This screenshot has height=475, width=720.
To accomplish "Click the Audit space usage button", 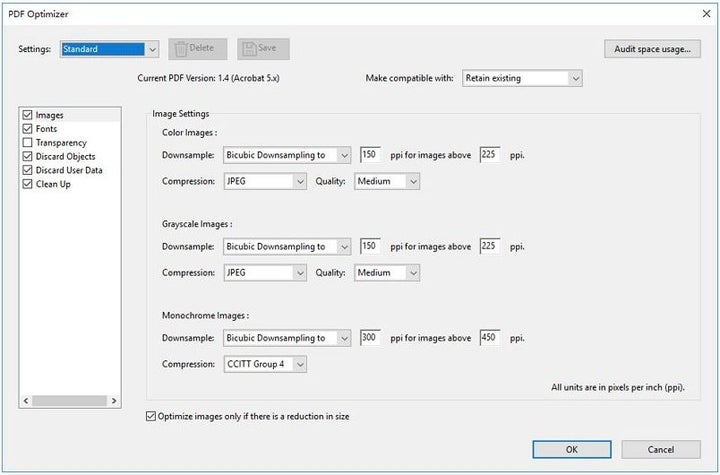I will tap(652, 49).
